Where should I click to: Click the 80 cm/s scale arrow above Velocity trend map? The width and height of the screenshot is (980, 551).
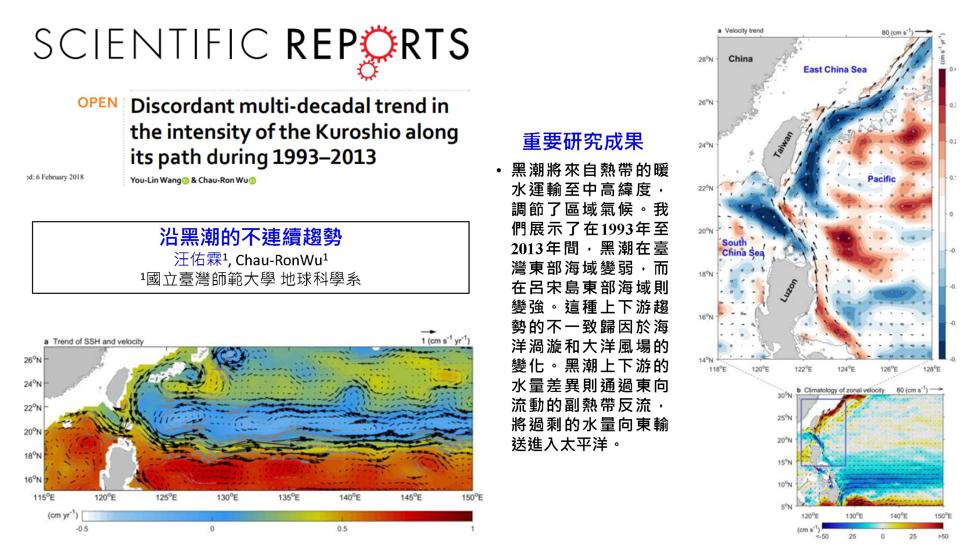924,32
